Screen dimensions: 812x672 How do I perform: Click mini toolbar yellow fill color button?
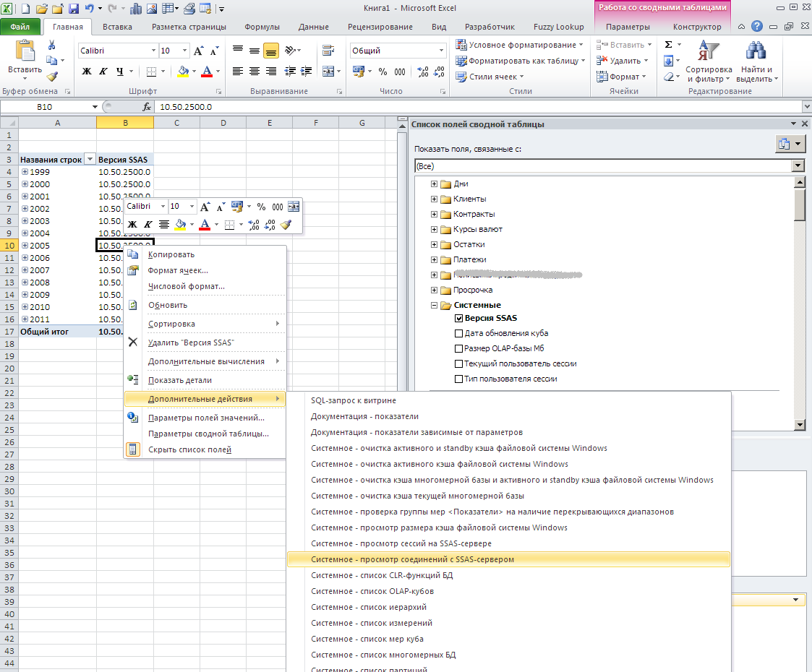tap(180, 225)
